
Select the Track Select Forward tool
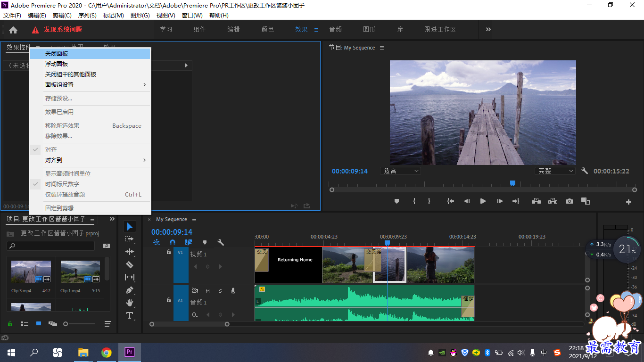[130, 239]
